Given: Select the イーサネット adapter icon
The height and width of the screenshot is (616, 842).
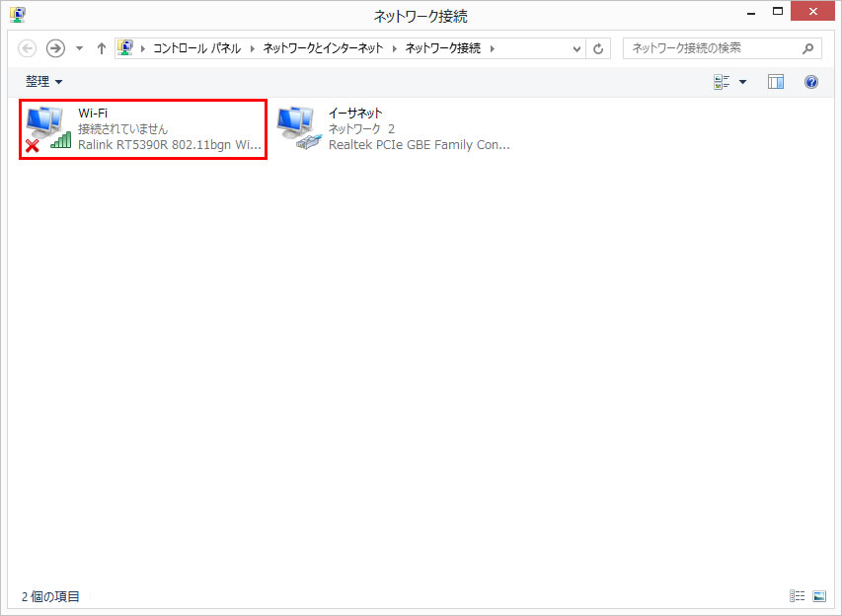Looking at the screenshot, I should tap(299, 127).
